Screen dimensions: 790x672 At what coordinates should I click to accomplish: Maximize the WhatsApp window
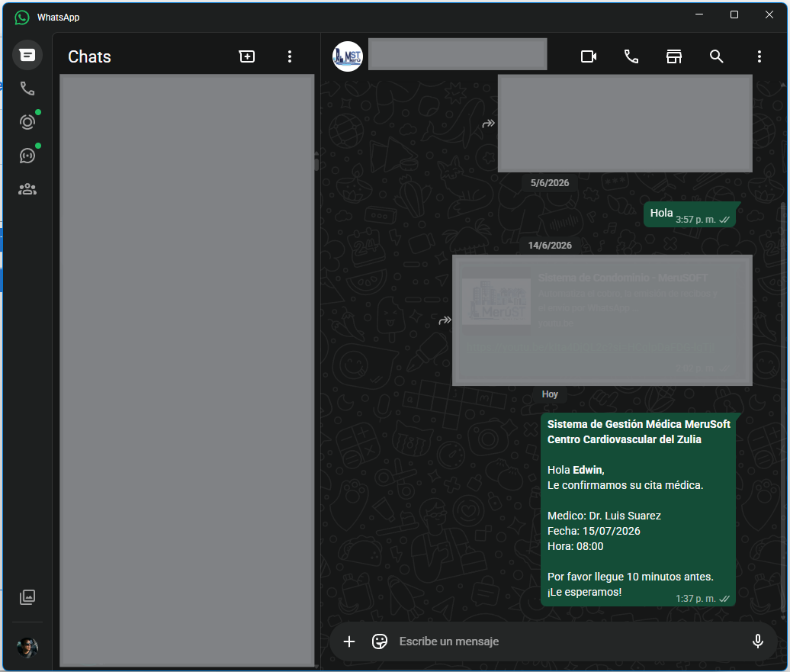[734, 14]
